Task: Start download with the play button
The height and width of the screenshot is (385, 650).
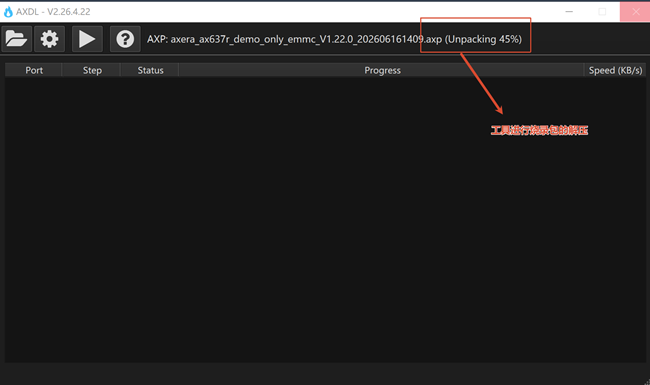Action: point(87,39)
